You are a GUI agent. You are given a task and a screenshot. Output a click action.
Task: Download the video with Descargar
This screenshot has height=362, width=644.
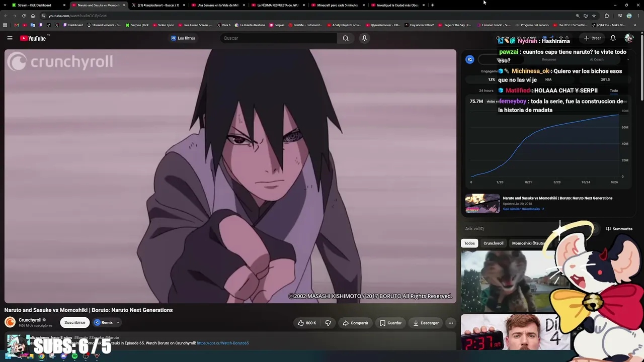(426, 323)
